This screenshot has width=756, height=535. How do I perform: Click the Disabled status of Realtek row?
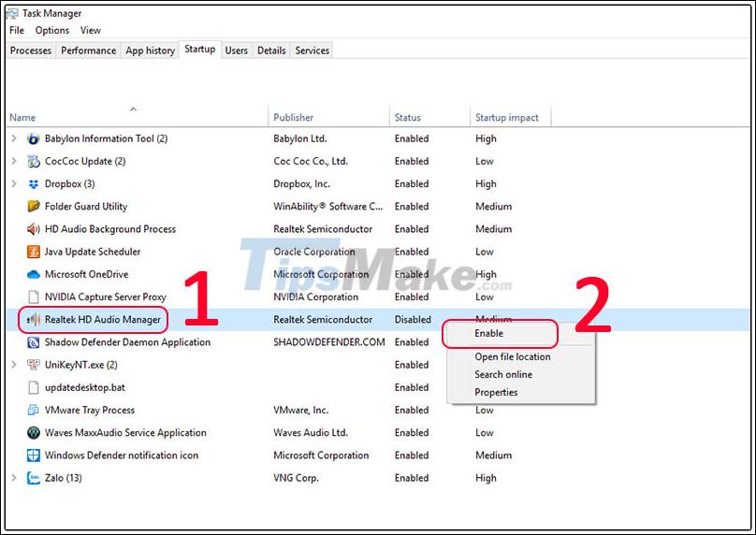click(x=413, y=320)
